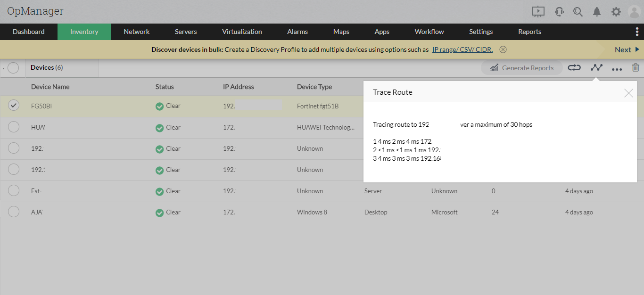Click the value 24 in AJA row
This screenshot has width=644, height=295.
pos(495,212)
